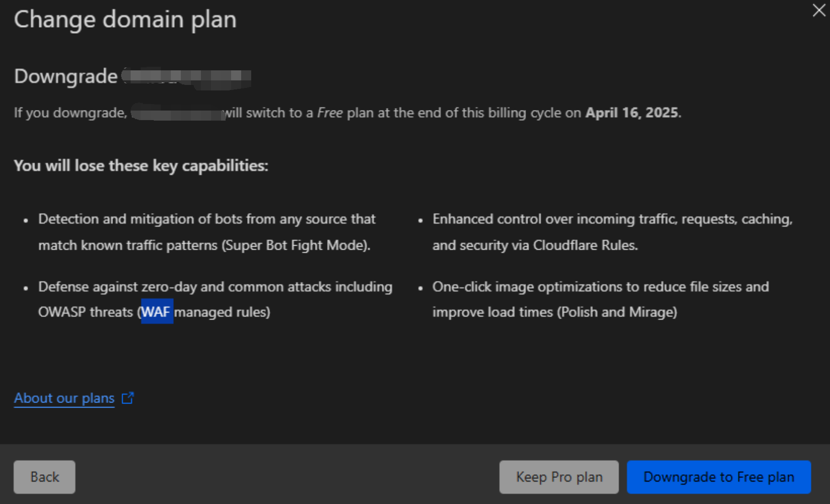Click the Downgrade subheading word
This screenshot has width=830, height=504.
66,76
